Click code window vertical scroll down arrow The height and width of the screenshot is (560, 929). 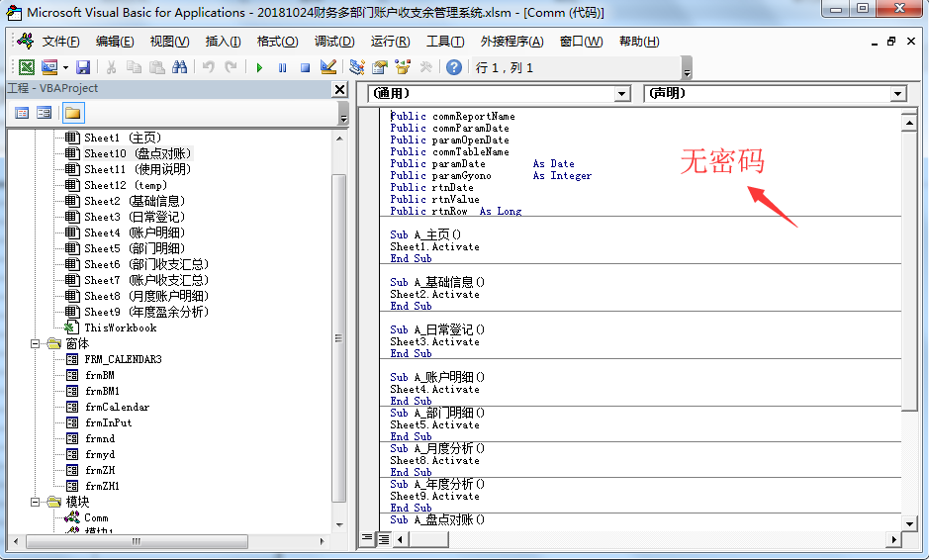pyautogui.click(x=909, y=523)
